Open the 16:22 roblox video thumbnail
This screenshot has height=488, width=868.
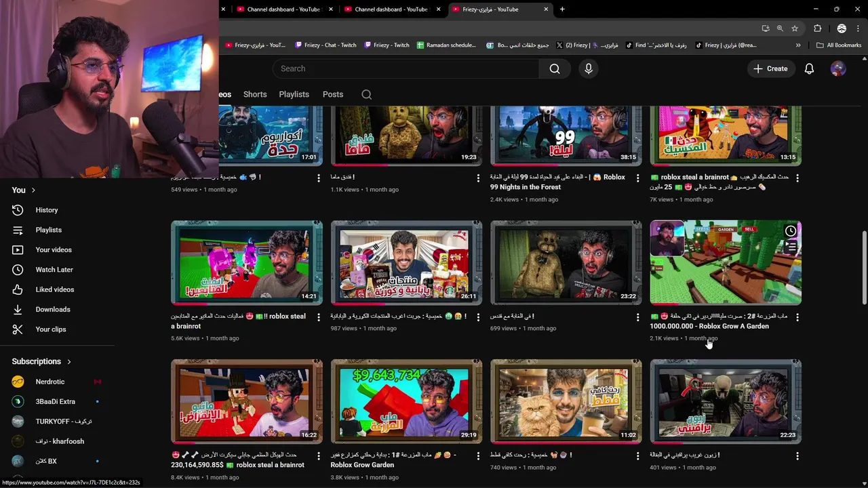[x=247, y=401]
